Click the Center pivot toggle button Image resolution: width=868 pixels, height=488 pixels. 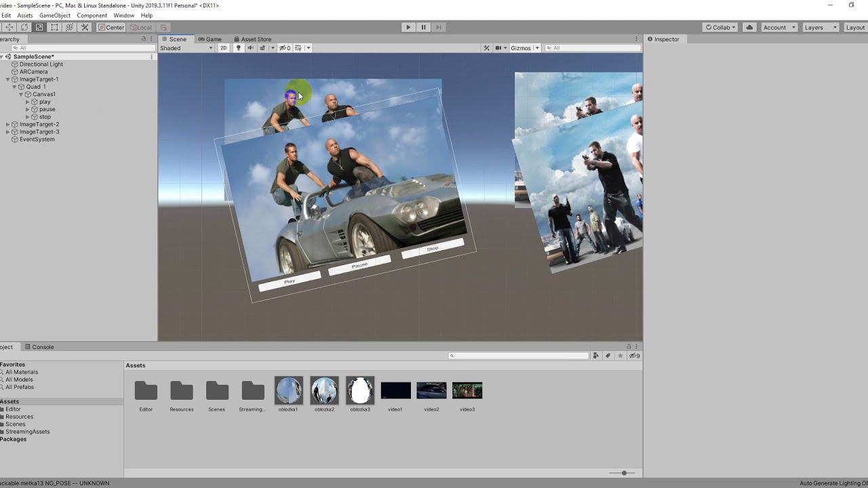pos(111,27)
